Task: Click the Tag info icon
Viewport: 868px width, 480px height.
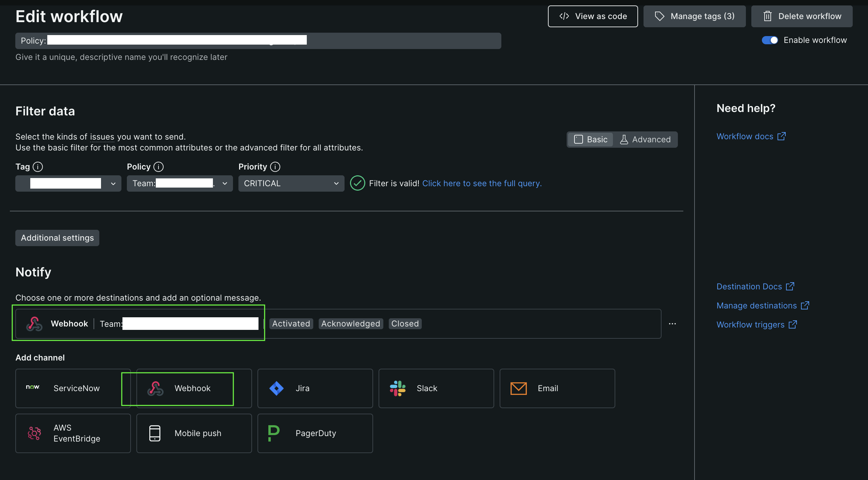Action: [38, 167]
